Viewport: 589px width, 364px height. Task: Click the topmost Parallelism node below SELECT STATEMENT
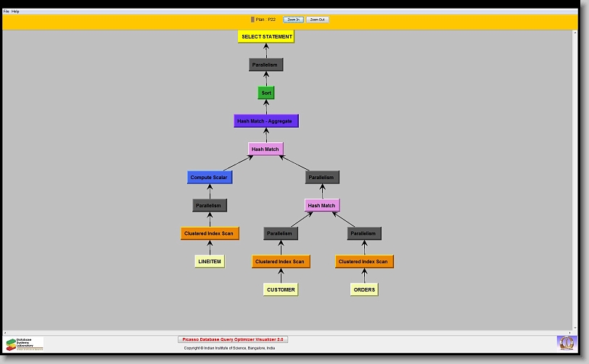tap(265, 65)
